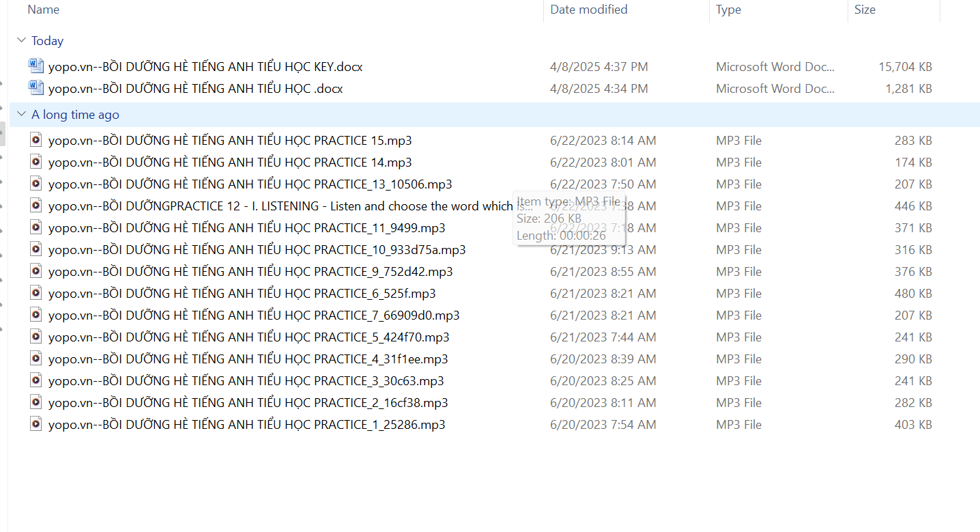Collapse the Today group

click(22, 41)
